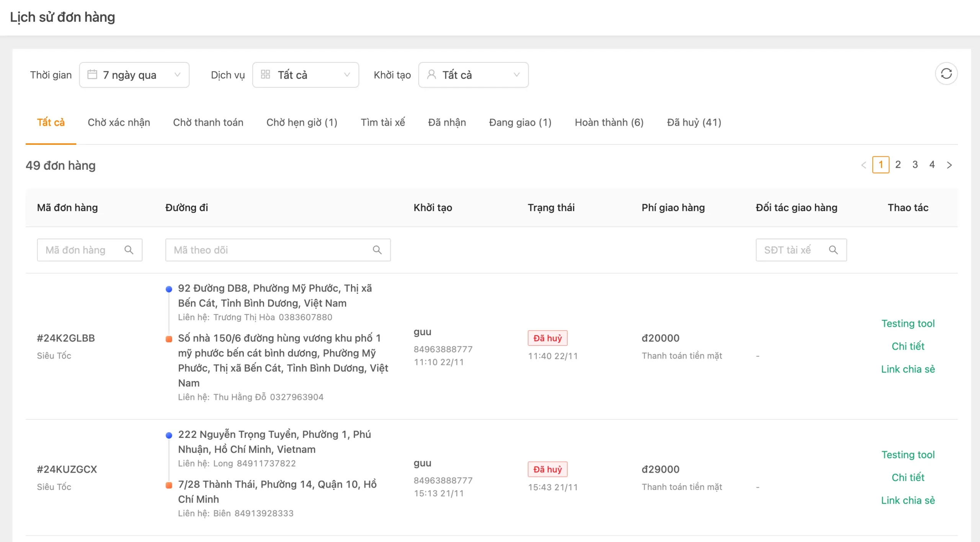
Task: Click search magnifier in Mã đơn hàng field
Action: (129, 250)
